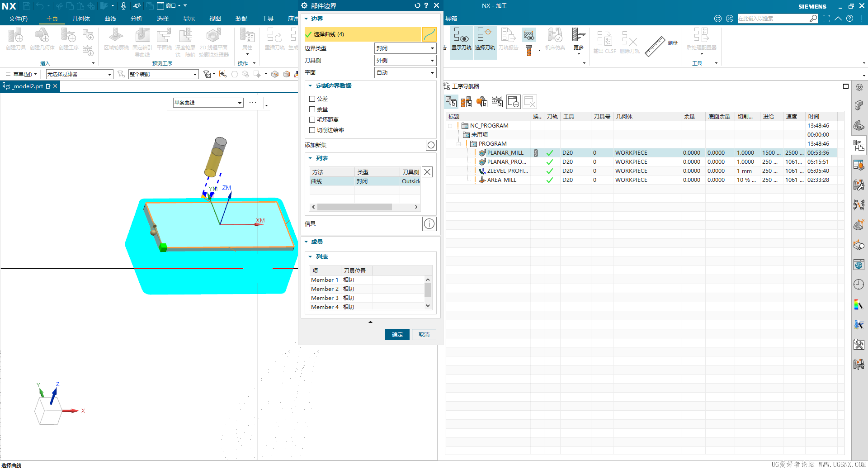The height and width of the screenshot is (470, 868).
Task: Open the 单条曲线 curve rule dropdown
Action: (208, 103)
